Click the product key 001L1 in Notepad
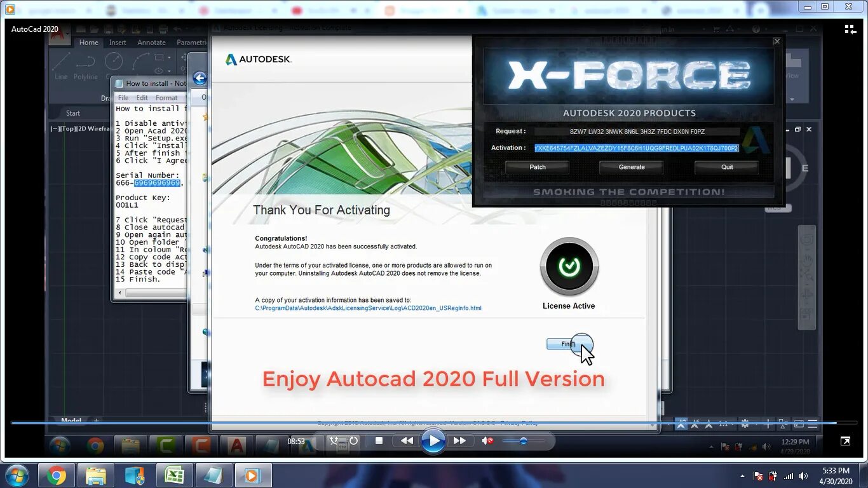This screenshot has height=488, width=868. [x=127, y=205]
